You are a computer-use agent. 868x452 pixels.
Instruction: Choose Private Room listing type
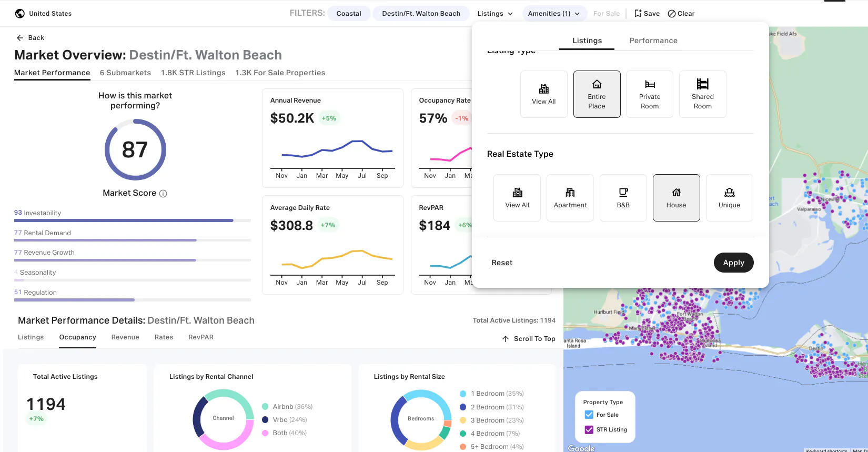point(650,94)
